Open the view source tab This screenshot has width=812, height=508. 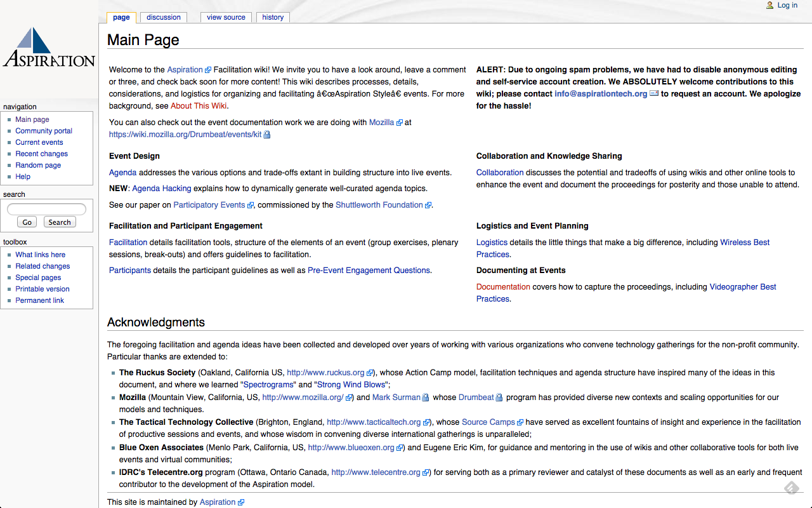pyautogui.click(x=226, y=17)
